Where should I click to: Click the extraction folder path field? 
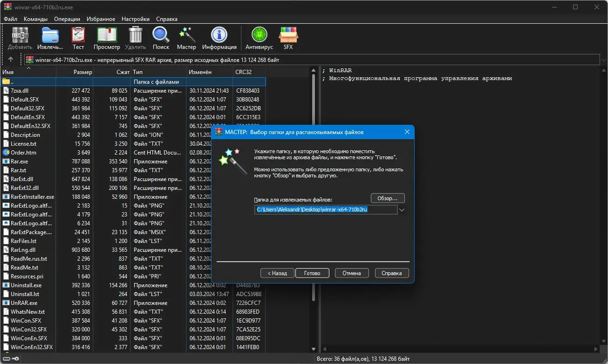pos(326,210)
